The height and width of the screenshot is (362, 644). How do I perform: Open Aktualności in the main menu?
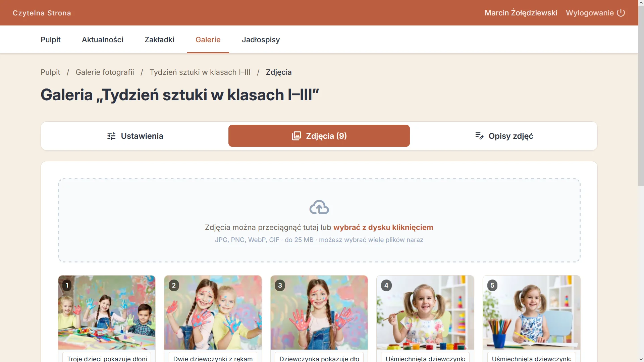coord(103,40)
